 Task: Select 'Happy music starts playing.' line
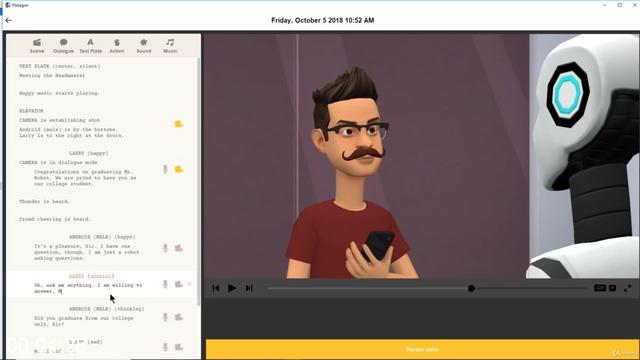coord(59,93)
